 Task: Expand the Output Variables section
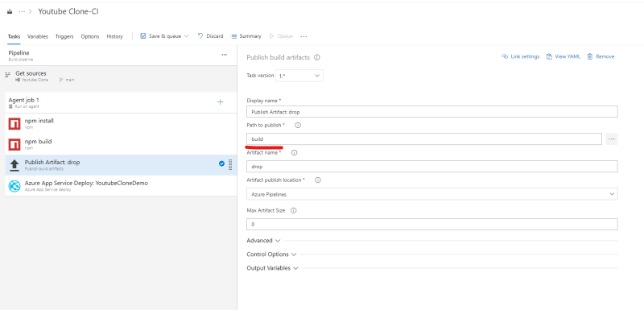click(272, 268)
